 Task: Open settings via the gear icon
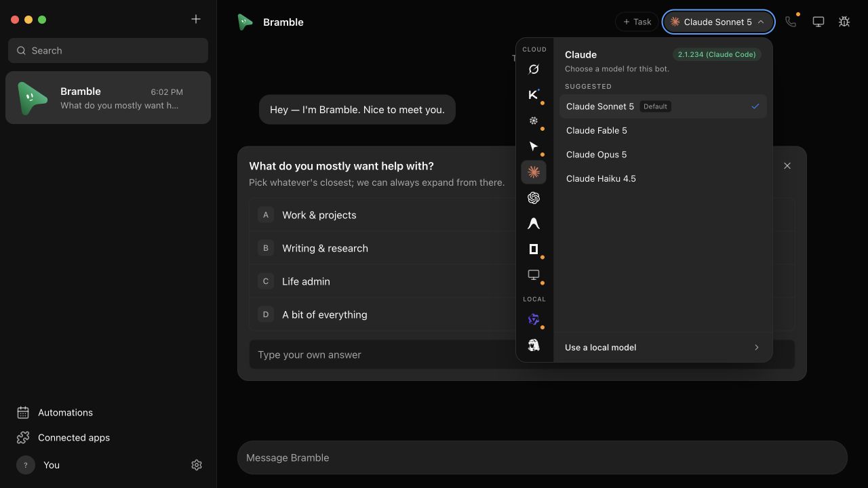click(197, 465)
